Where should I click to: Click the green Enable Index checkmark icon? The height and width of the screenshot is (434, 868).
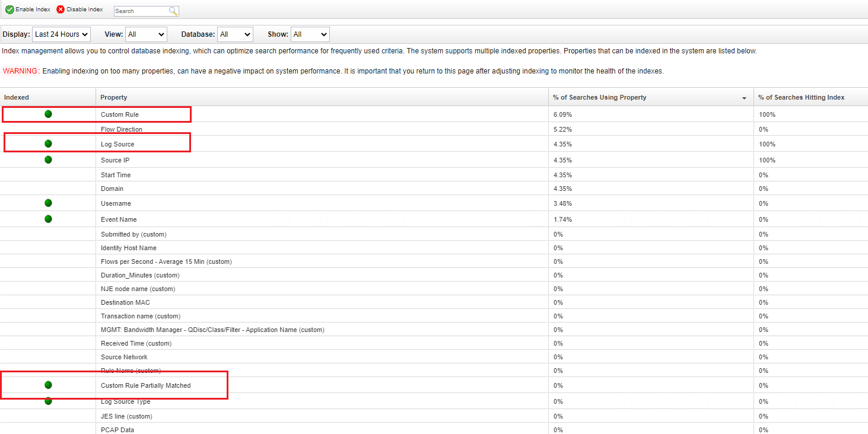pos(9,9)
